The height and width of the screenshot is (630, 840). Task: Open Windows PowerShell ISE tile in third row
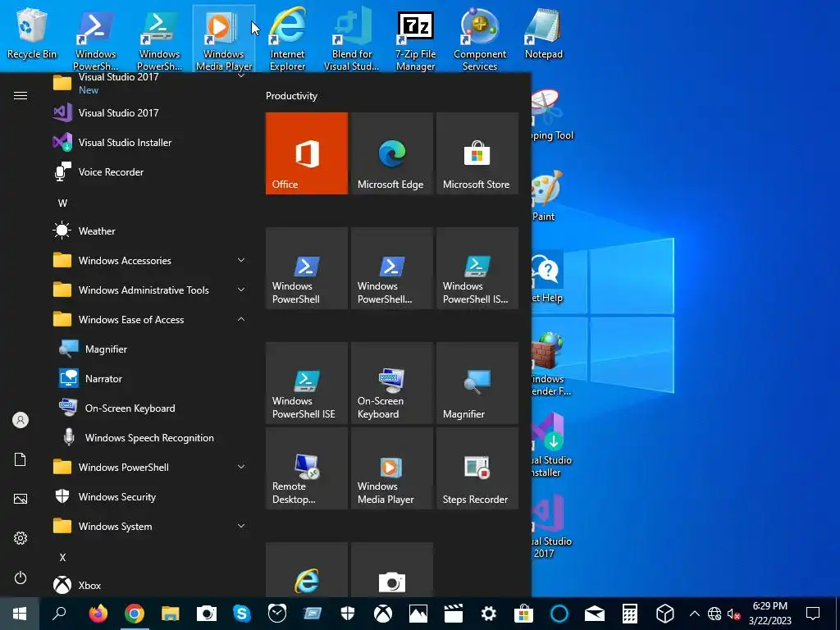pos(307,383)
